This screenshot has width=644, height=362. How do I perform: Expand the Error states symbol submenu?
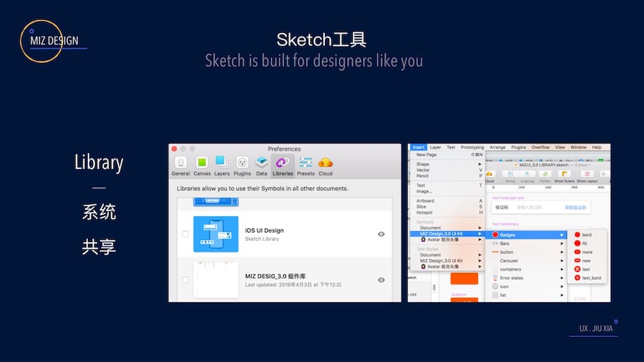click(528, 278)
